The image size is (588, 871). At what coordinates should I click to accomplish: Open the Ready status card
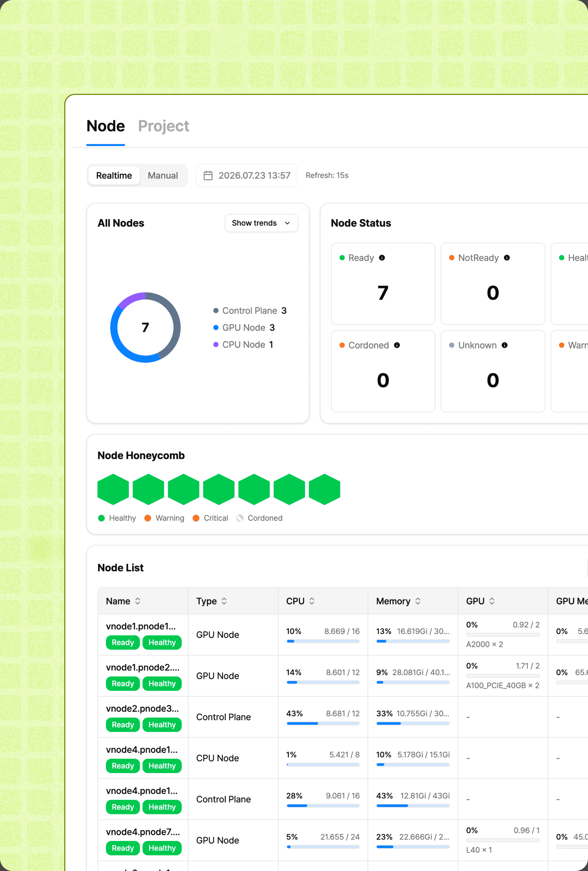point(383,284)
